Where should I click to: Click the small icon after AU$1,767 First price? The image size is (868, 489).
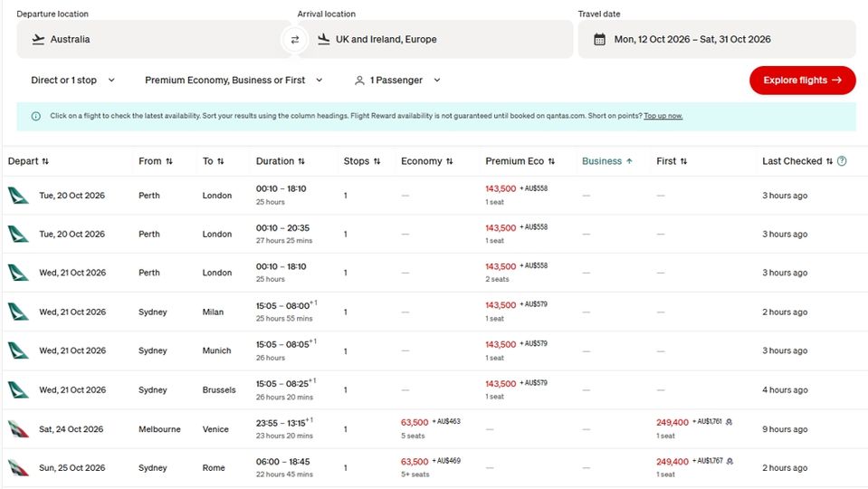[730, 461]
